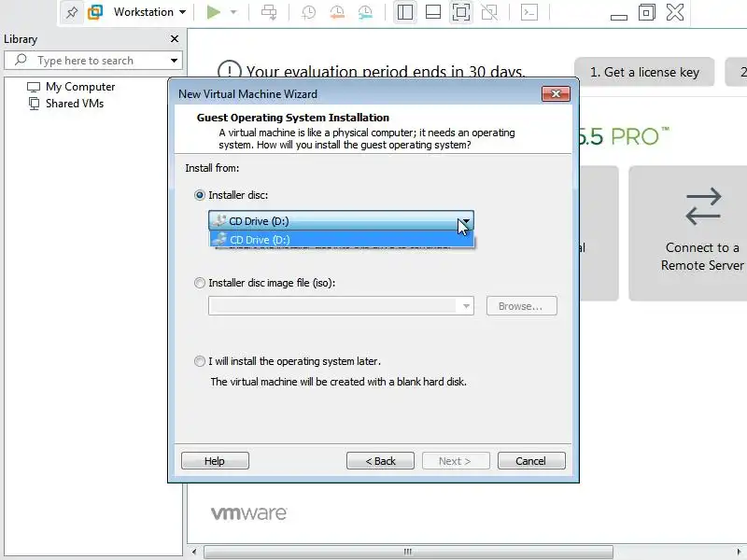Viewport: 747px width, 560px height.
Task: Select 'I will install the operating system later'
Action: click(x=200, y=361)
